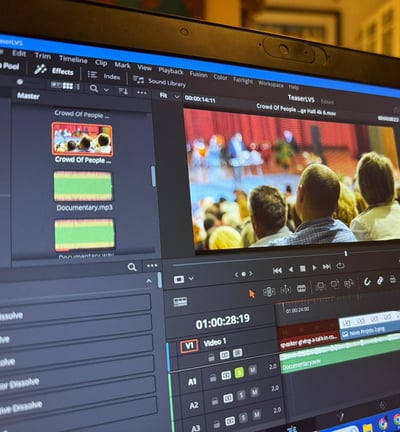The width and height of the screenshot is (400, 432).
Task: Toggle the timeline Position Lock icon
Action: pyautogui.click(x=393, y=279)
